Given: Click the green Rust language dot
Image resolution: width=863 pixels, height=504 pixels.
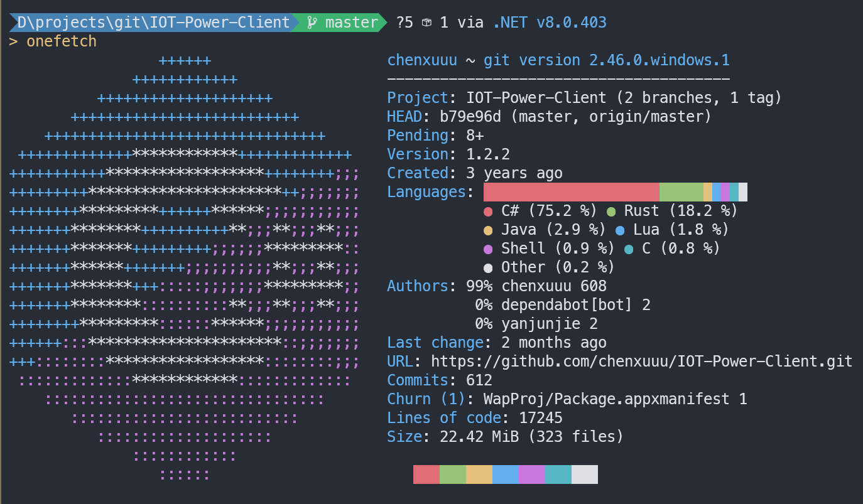Looking at the screenshot, I should [x=611, y=212].
